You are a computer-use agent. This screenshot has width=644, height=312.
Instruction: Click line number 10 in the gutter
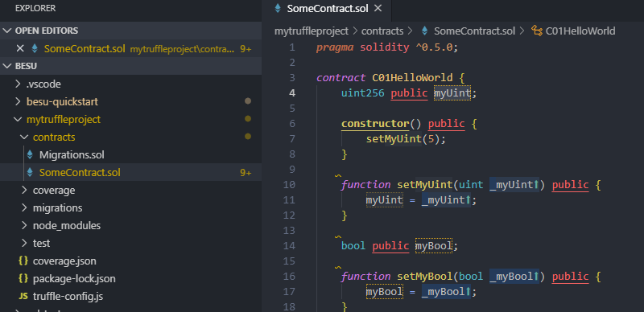click(289, 185)
